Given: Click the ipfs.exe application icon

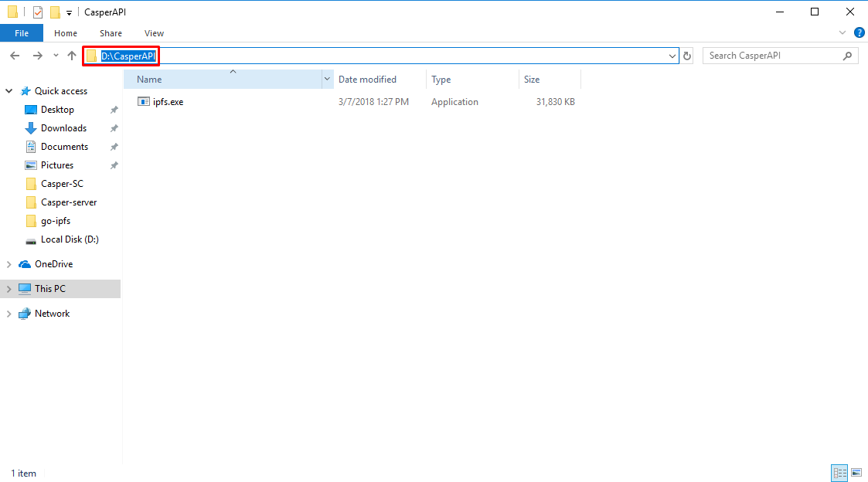Looking at the screenshot, I should coord(143,101).
